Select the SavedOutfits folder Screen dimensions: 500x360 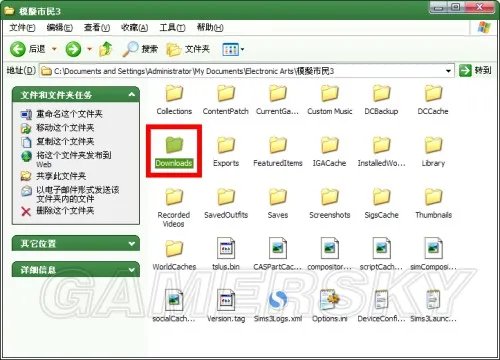(x=226, y=203)
